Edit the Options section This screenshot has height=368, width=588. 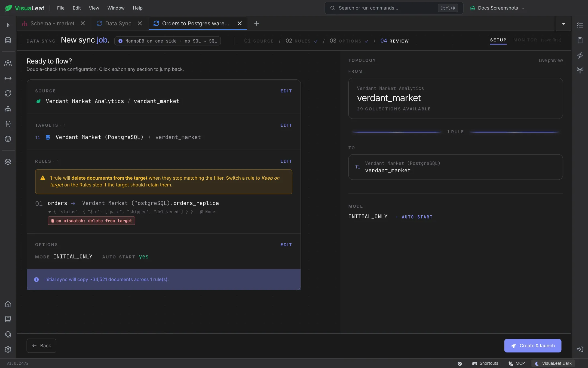pos(286,245)
